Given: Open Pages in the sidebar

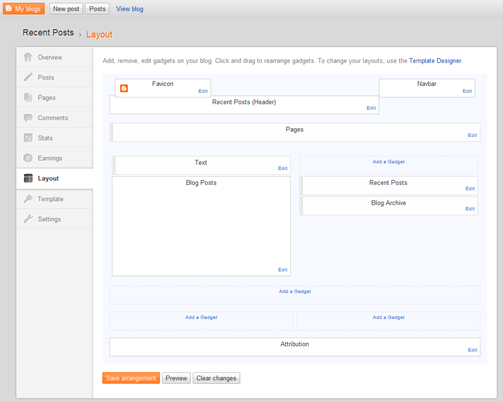Looking at the screenshot, I should [55, 97].
